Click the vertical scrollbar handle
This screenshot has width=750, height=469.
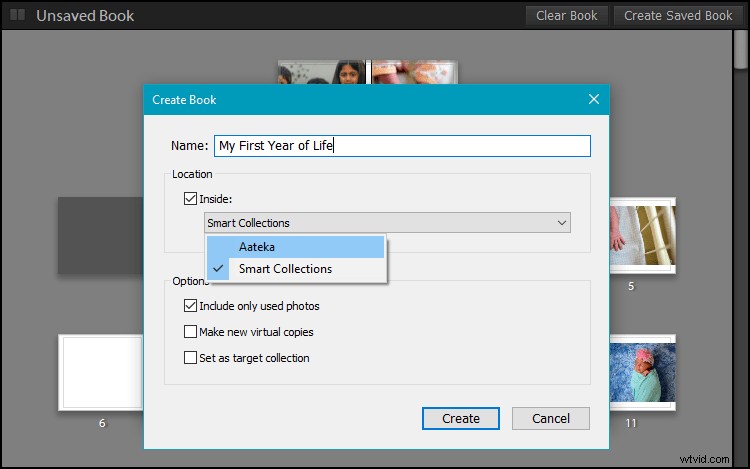click(x=741, y=50)
